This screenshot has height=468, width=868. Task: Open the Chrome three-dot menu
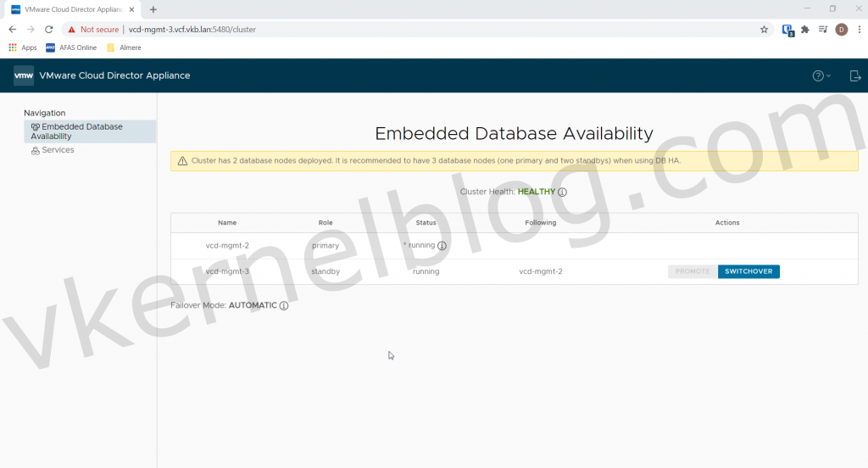[x=860, y=30]
